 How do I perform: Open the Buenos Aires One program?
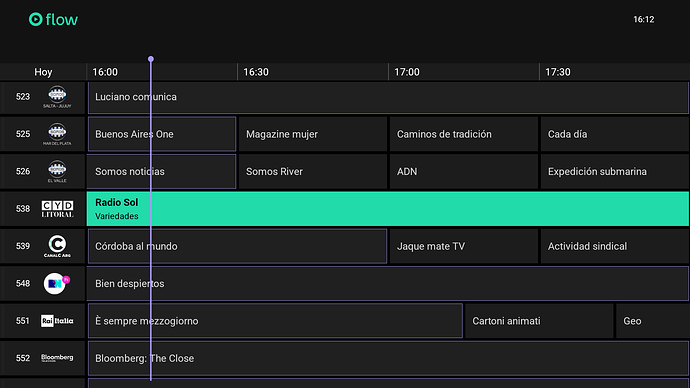[x=162, y=134]
